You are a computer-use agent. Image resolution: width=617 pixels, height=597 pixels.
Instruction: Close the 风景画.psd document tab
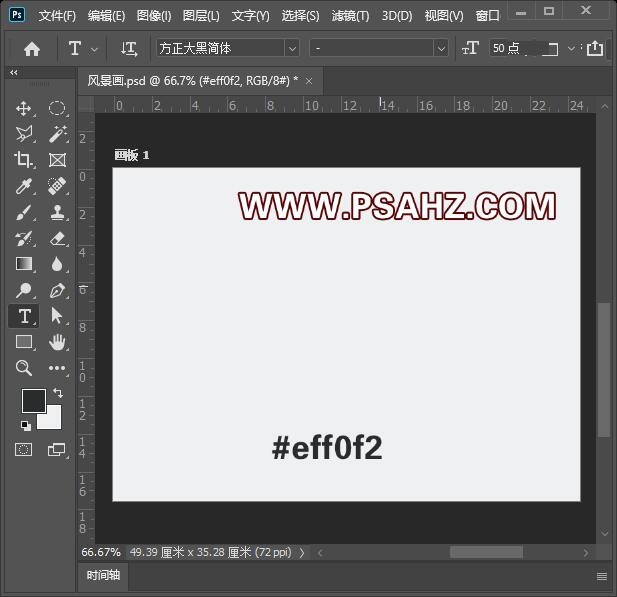309,81
